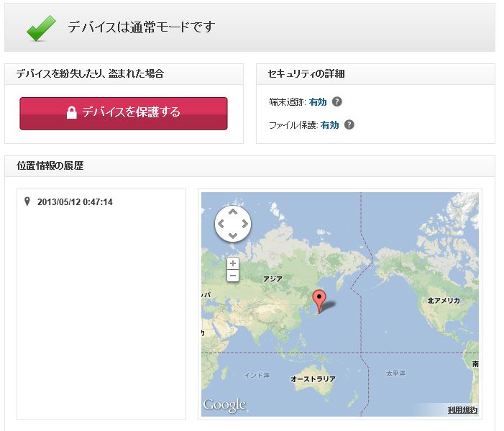
Task: Pan map right with the arrow control
Action: 245,224
